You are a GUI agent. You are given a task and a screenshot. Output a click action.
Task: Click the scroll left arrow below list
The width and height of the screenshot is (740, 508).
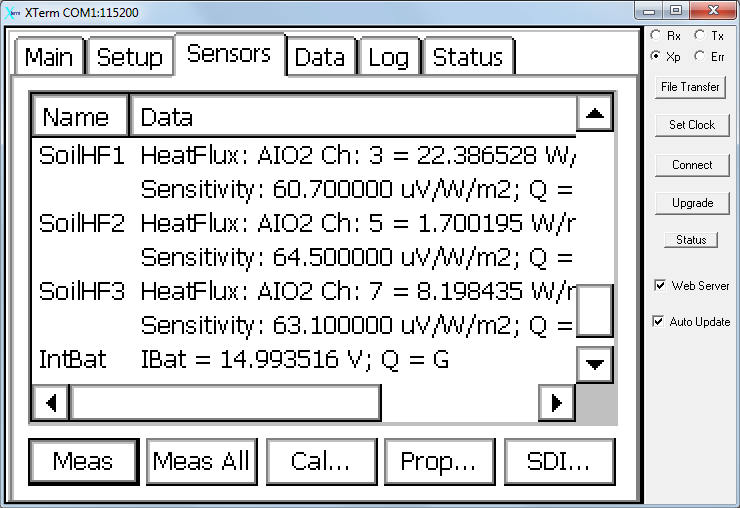click(51, 403)
